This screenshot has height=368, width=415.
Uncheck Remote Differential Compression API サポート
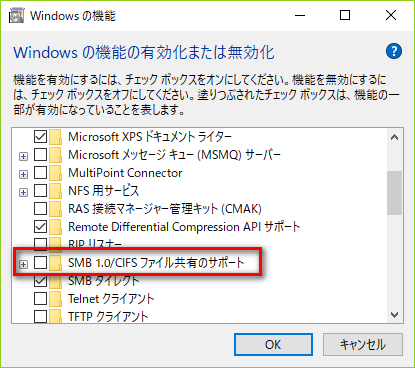40,227
